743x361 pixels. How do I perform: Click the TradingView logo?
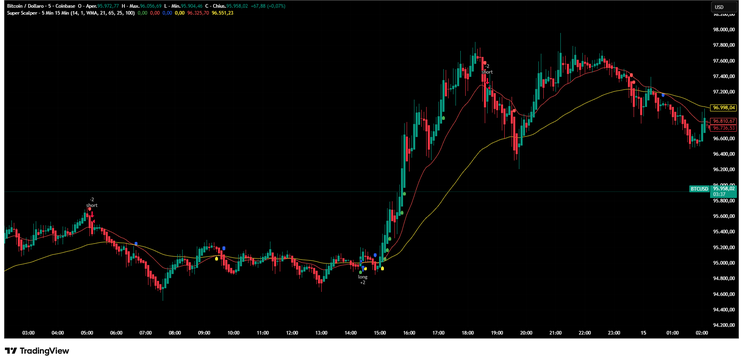(x=37, y=351)
